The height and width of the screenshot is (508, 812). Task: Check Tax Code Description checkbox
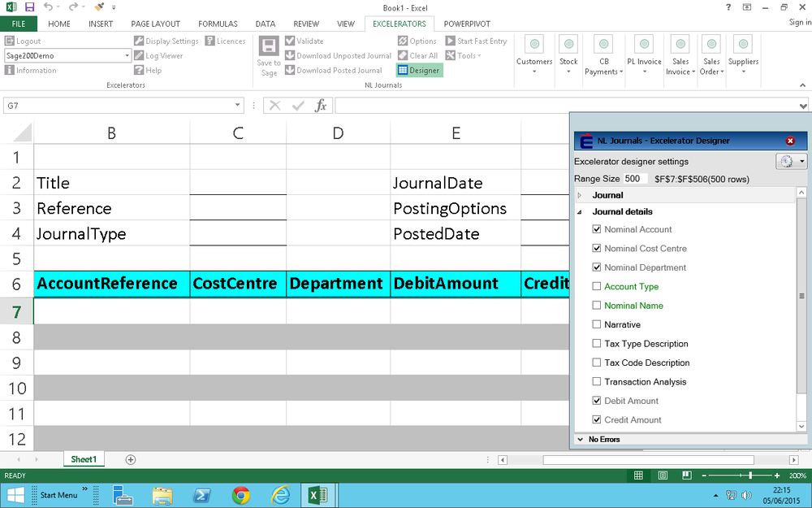click(x=597, y=363)
